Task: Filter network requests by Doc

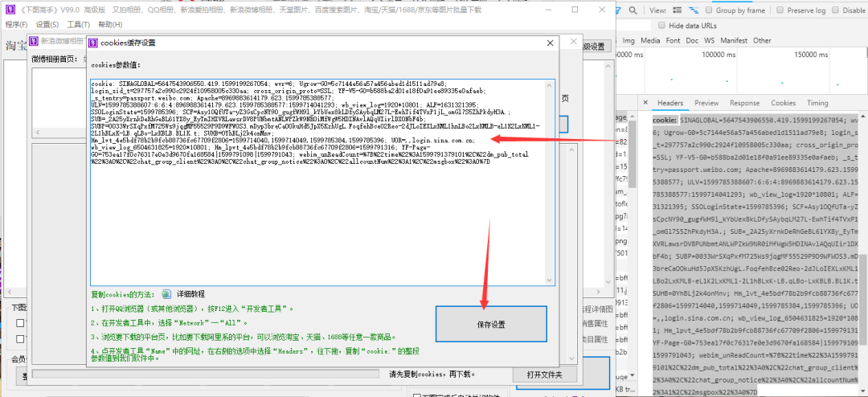Action: tap(692, 40)
